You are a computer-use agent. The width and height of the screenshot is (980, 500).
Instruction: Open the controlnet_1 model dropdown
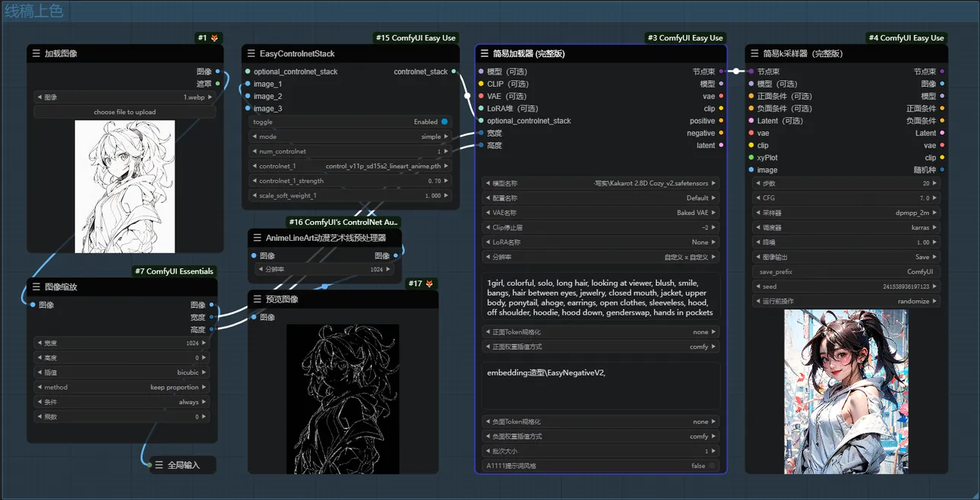(x=350, y=166)
